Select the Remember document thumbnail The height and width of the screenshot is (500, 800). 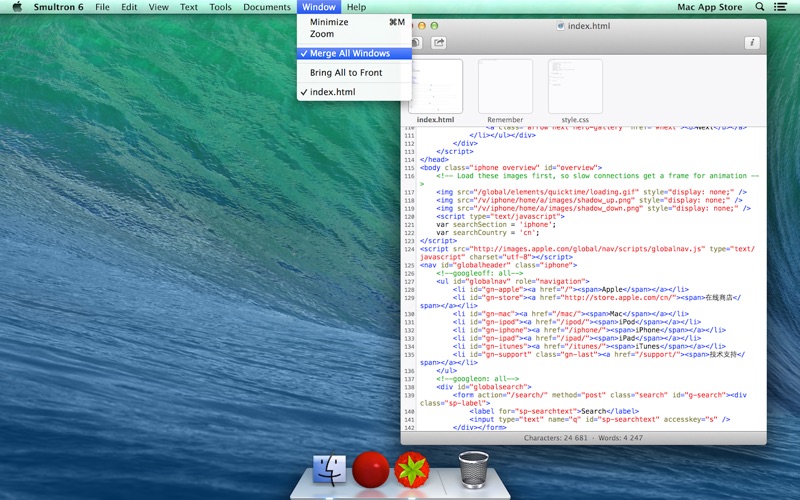505,86
